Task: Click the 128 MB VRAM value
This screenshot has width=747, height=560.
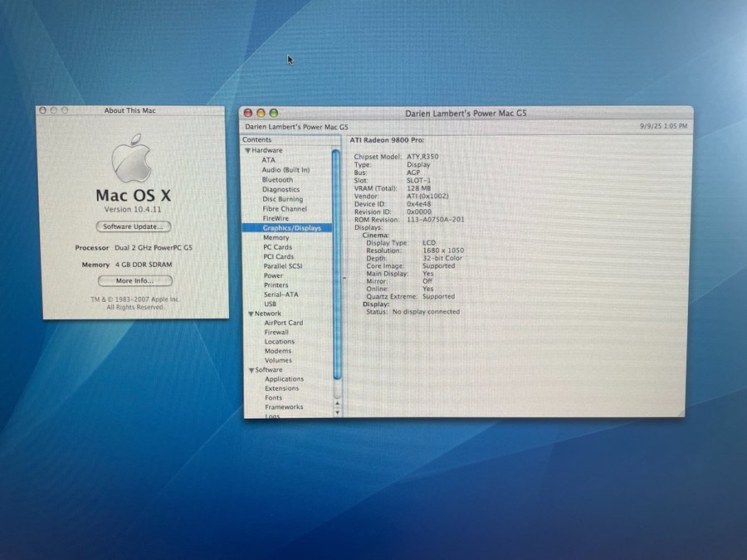Action: point(419,188)
